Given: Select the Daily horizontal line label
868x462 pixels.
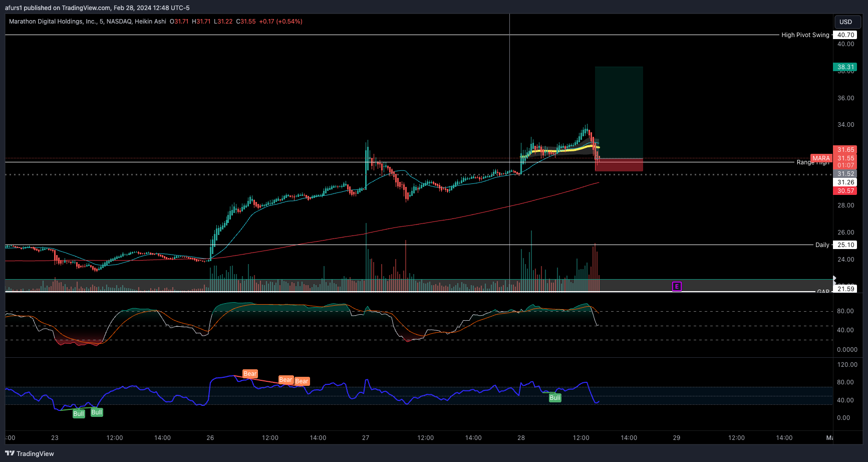Looking at the screenshot, I should click(x=822, y=245).
